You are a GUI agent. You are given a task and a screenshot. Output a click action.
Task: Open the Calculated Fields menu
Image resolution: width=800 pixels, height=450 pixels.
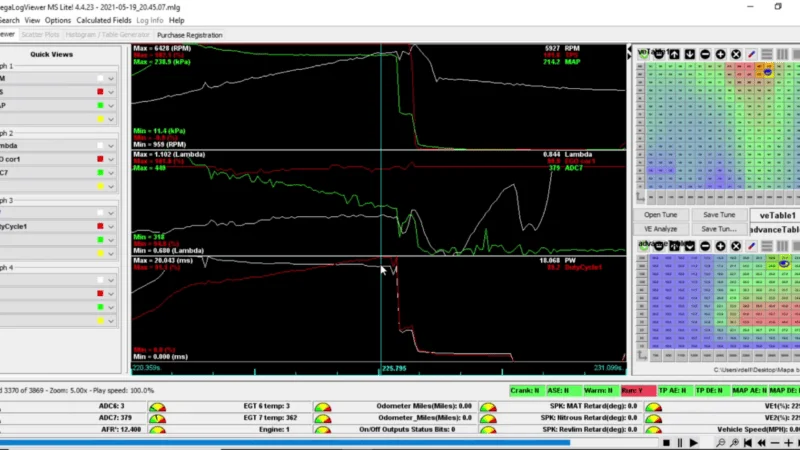click(x=104, y=20)
